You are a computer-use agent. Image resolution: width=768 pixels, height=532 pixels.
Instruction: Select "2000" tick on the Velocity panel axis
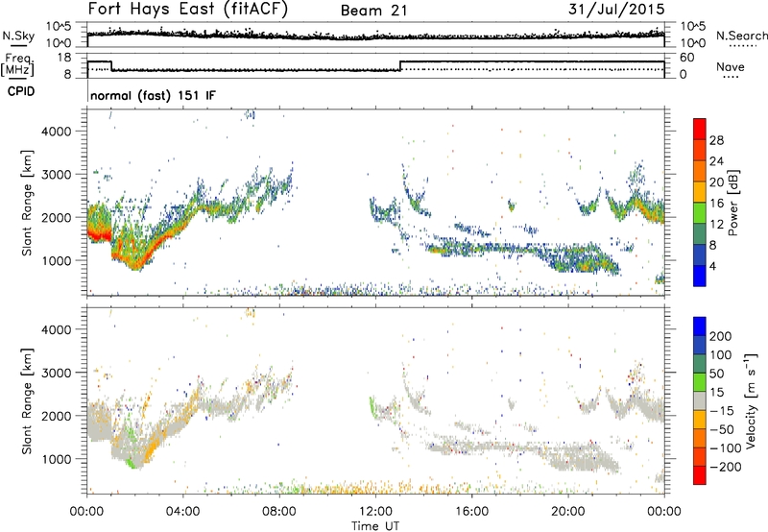point(57,416)
